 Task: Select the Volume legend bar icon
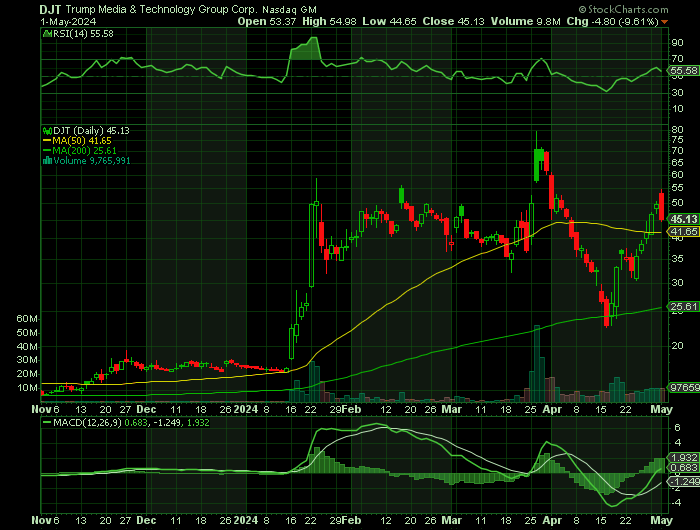click(x=46, y=159)
